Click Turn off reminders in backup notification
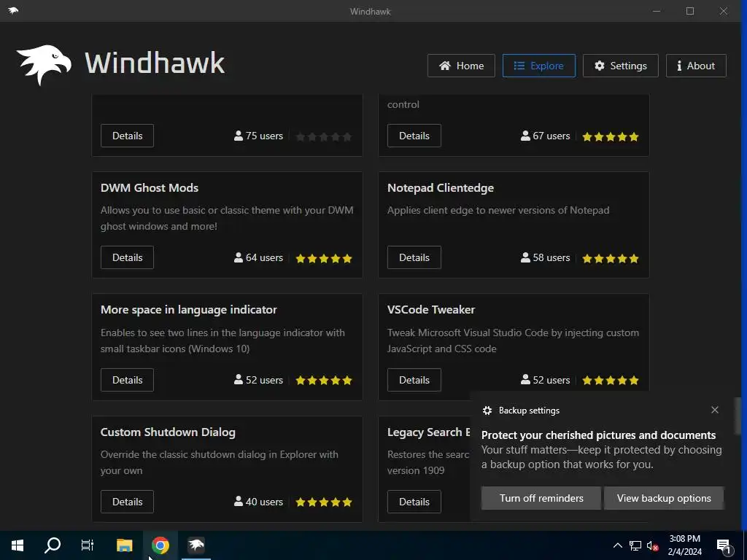The height and width of the screenshot is (560, 747). point(541,498)
